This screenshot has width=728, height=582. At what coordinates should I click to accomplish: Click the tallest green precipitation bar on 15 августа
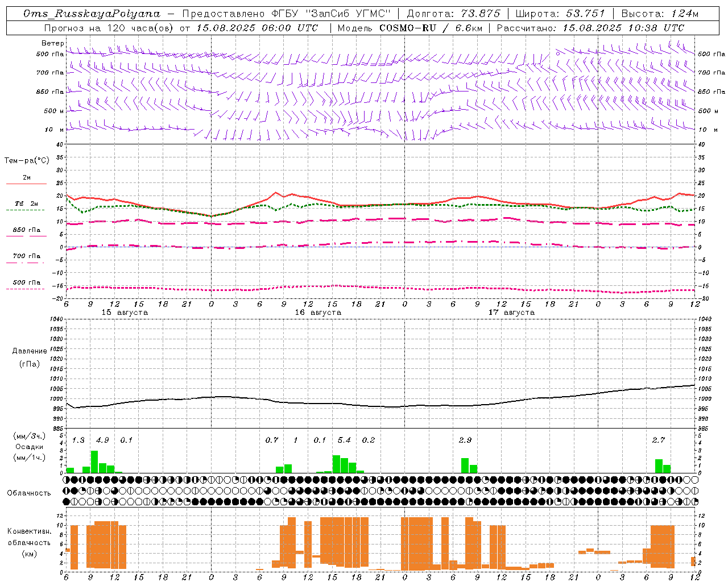click(94, 462)
